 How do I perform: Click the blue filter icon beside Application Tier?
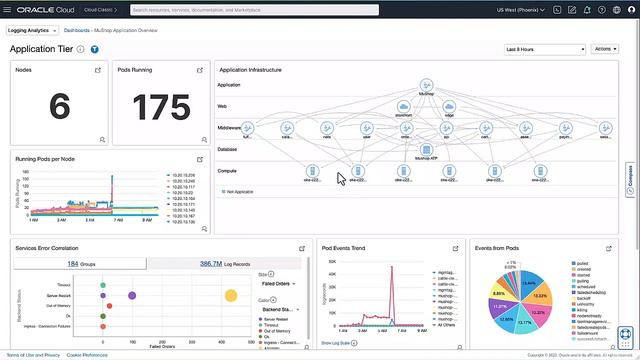pos(94,49)
